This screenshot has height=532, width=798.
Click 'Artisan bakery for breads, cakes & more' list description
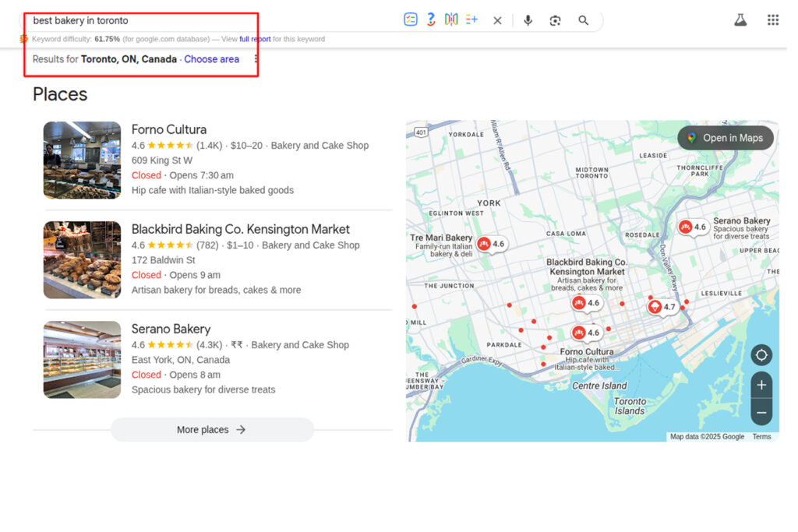tap(217, 290)
